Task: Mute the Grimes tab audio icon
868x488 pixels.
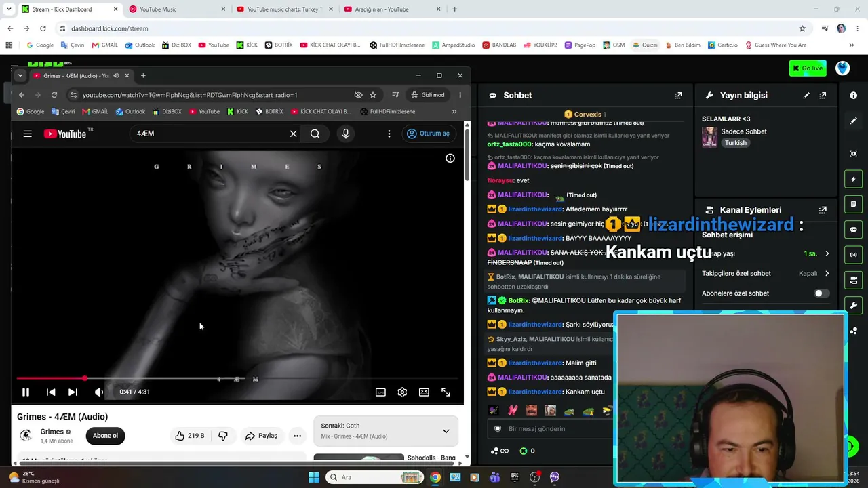Action: click(x=116, y=75)
